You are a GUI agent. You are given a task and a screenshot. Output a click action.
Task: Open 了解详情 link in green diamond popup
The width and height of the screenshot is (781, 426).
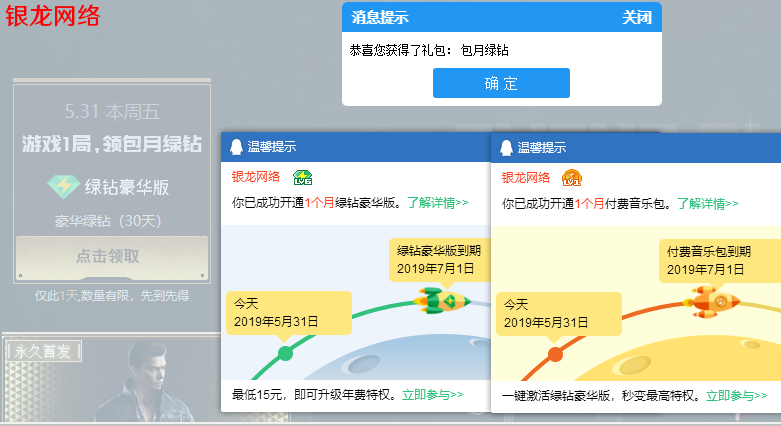tap(438, 203)
